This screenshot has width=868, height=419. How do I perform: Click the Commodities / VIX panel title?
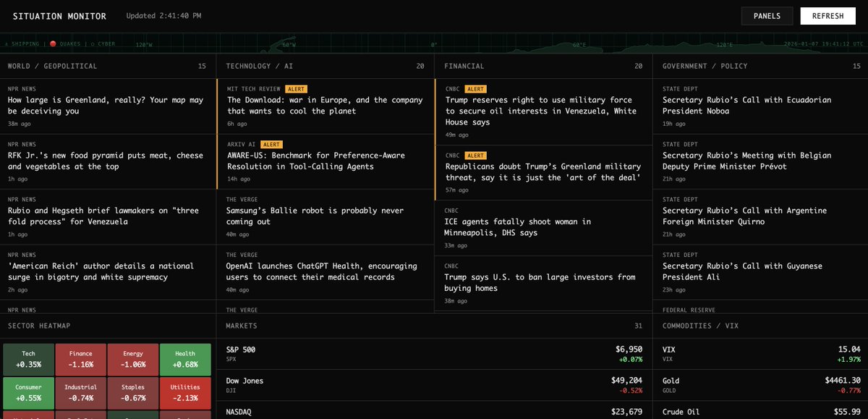[701, 326]
